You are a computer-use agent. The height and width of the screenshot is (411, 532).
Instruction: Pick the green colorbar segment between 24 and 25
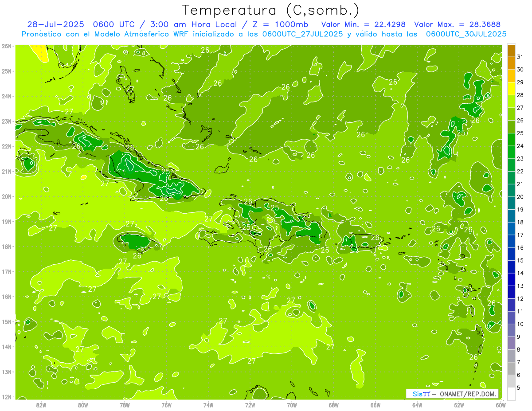511,139
